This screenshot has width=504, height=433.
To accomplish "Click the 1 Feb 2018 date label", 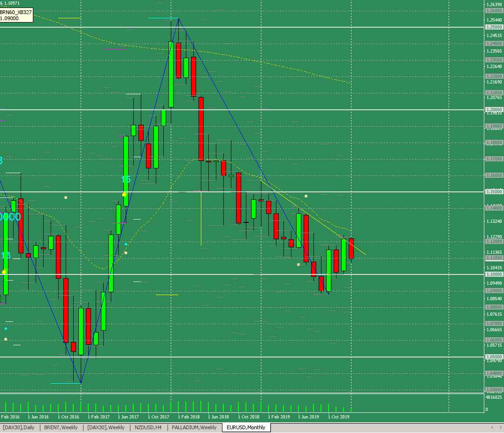I will tap(188, 417).
